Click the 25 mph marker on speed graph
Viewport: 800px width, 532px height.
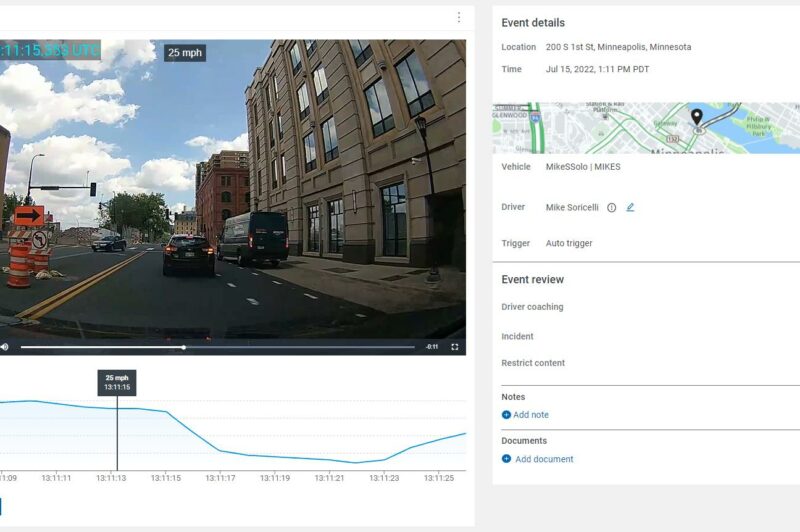(x=117, y=383)
